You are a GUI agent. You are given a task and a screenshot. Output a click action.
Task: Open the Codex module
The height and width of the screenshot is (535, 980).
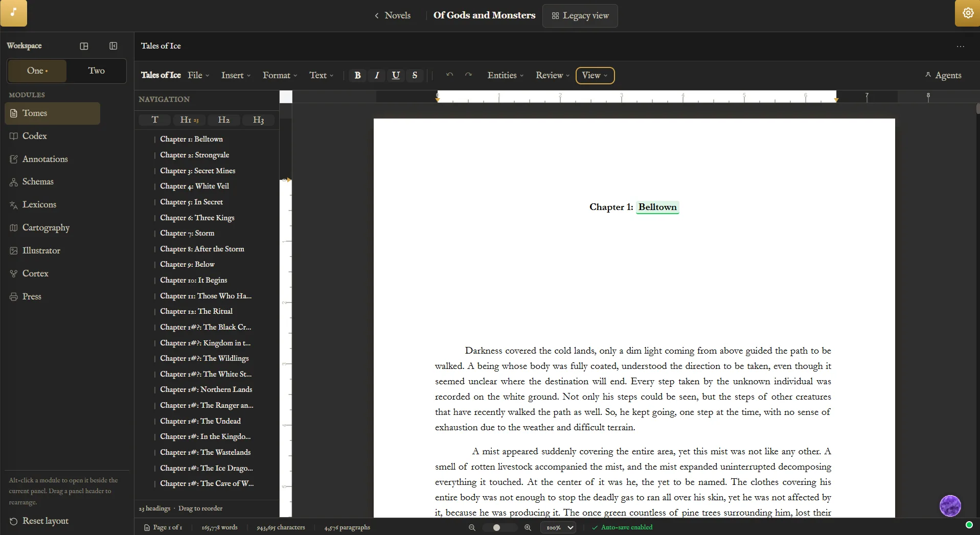coord(52,136)
